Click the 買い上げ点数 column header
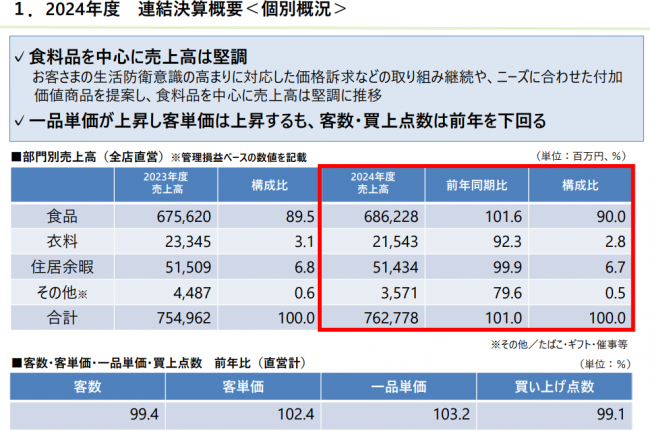Viewport: 650px width, 430px height. coord(556,387)
